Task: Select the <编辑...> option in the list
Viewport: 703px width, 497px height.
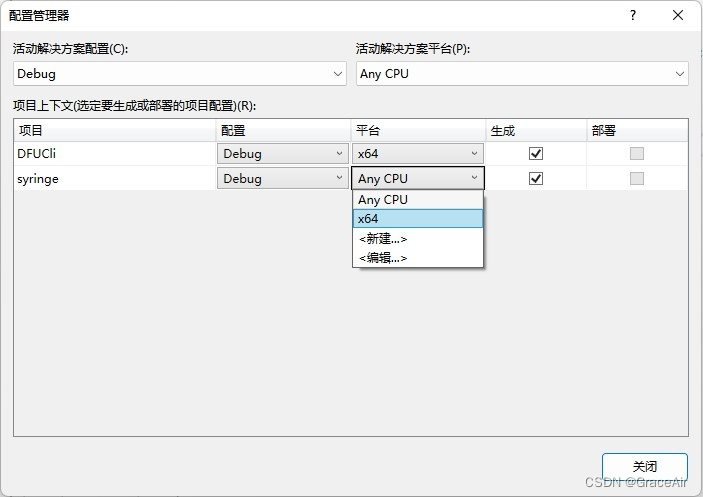Action: 418,258
